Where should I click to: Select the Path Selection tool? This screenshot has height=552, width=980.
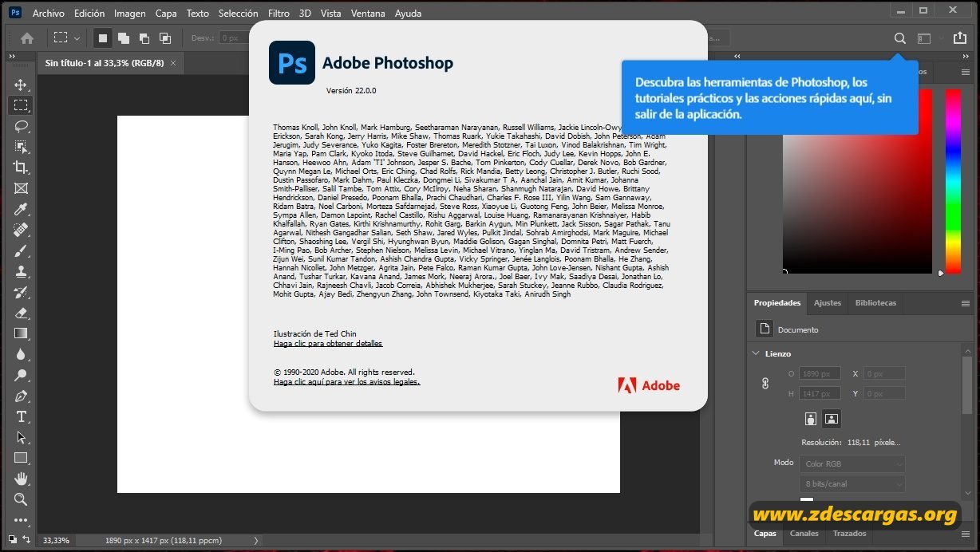(x=21, y=437)
